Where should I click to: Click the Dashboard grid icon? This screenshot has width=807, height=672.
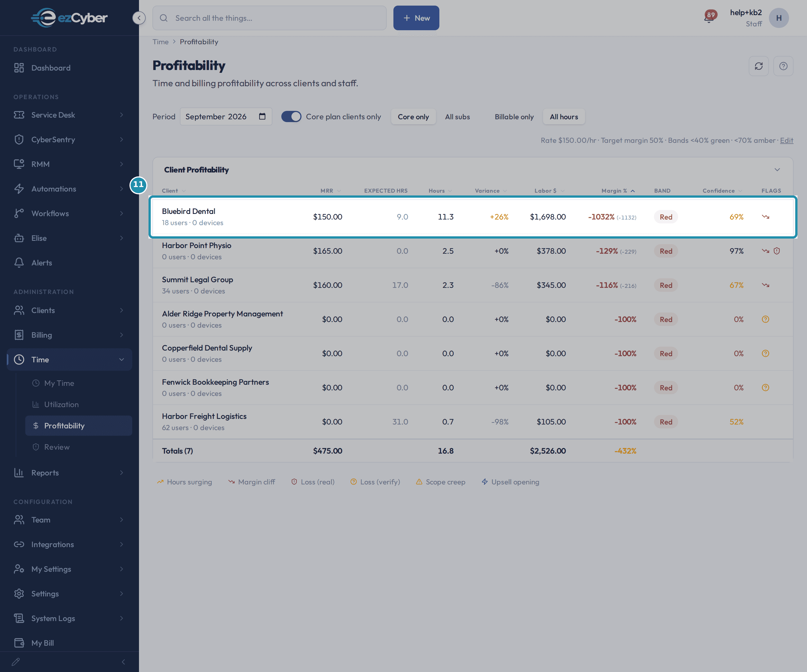click(x=19, y=68)
